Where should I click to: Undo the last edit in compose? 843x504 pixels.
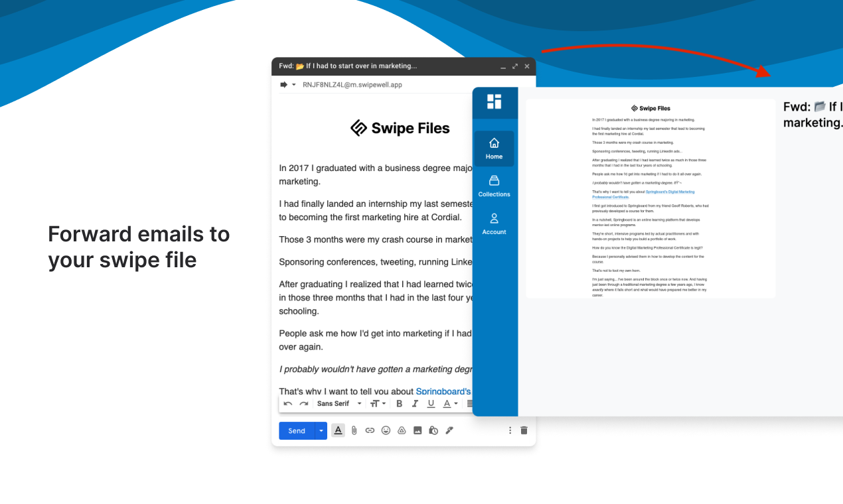tap(287, 403)
